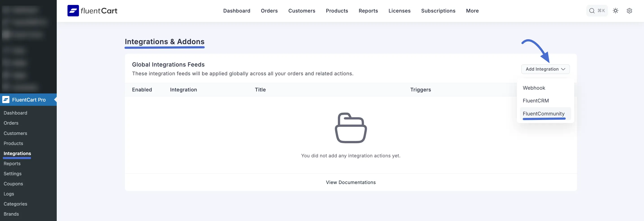
Task: Click the ⌘K keyboard shortcut badge
Action: click(x=601, y=11)
